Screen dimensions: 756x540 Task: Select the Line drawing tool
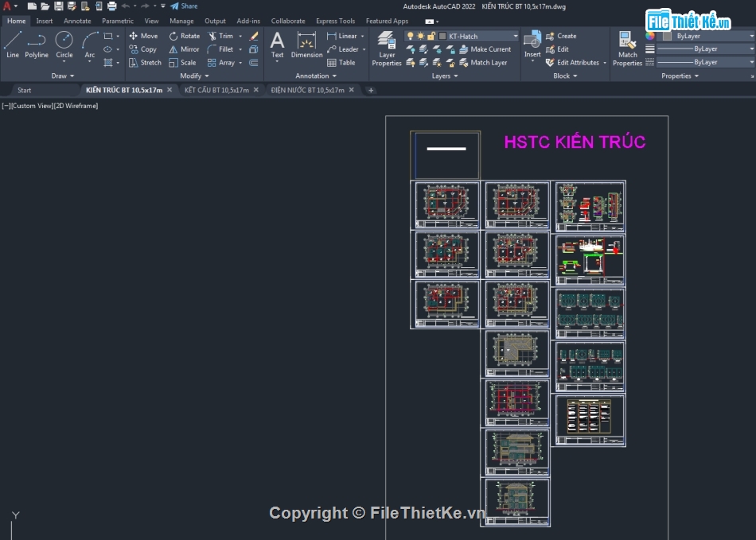pos(12,45)
